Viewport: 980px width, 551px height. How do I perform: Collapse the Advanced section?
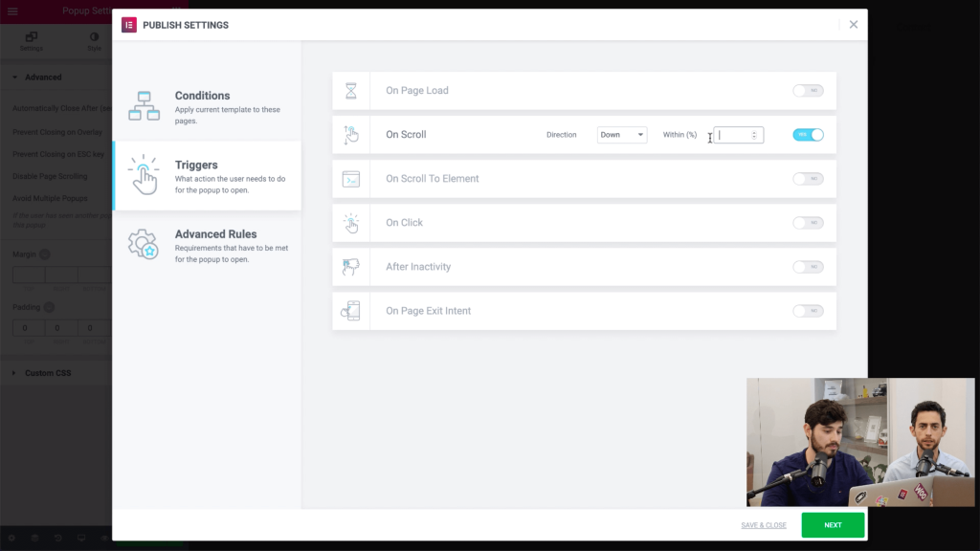coord(43,77)
